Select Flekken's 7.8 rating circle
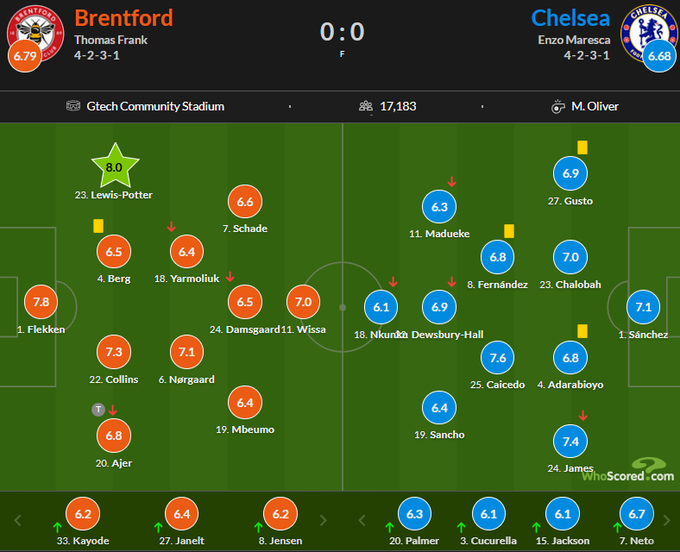 pyautogui.click(x=41, y=302)
